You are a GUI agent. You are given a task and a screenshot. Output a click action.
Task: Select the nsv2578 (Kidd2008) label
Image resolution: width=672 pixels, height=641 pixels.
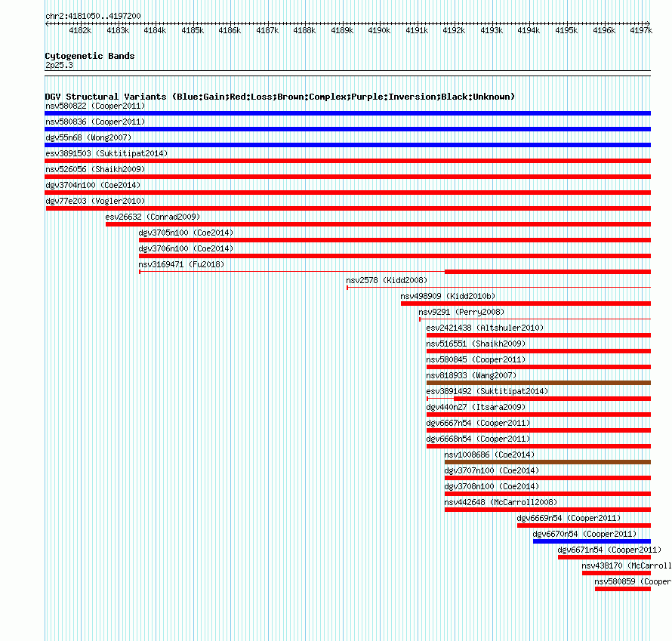point(387,280)
